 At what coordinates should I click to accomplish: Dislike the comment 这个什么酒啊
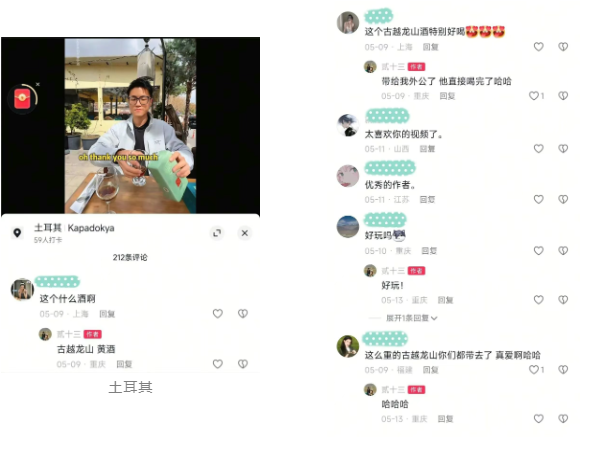coord(243,313)
